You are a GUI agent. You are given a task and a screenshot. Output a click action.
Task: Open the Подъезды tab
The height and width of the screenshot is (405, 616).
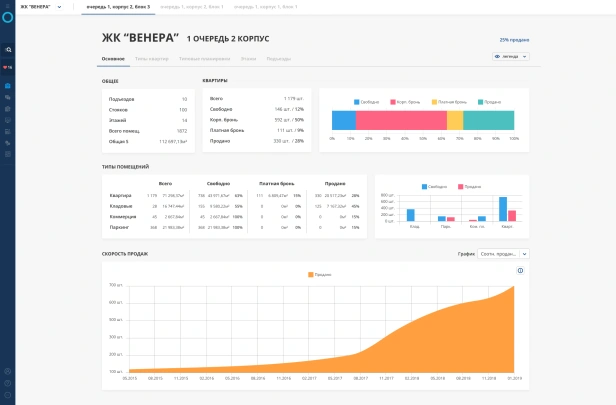[279, 59]
